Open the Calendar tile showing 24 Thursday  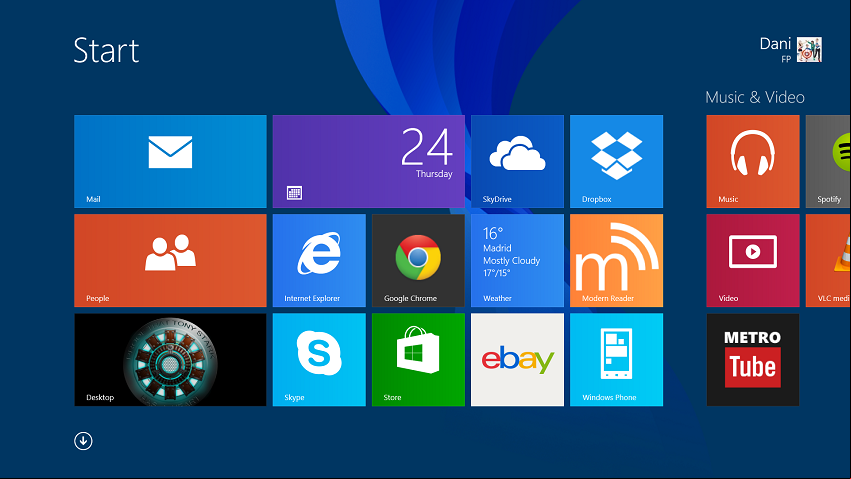369,161
